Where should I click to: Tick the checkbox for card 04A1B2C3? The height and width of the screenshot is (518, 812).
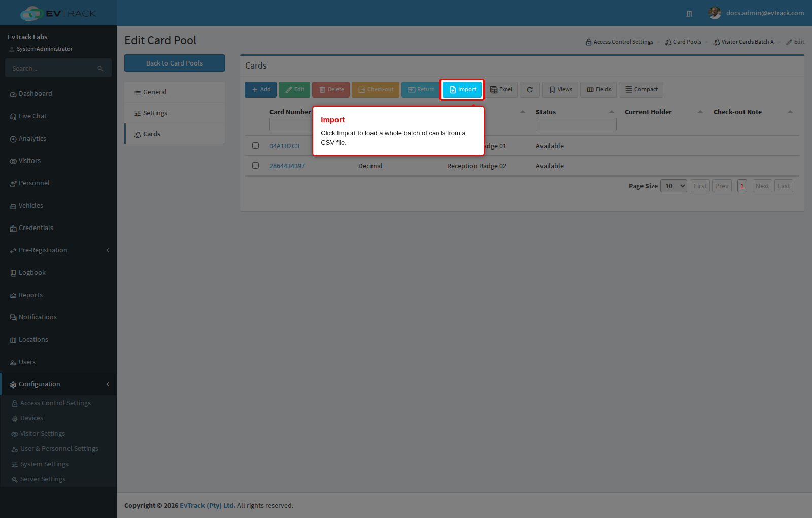click(256, 146)
